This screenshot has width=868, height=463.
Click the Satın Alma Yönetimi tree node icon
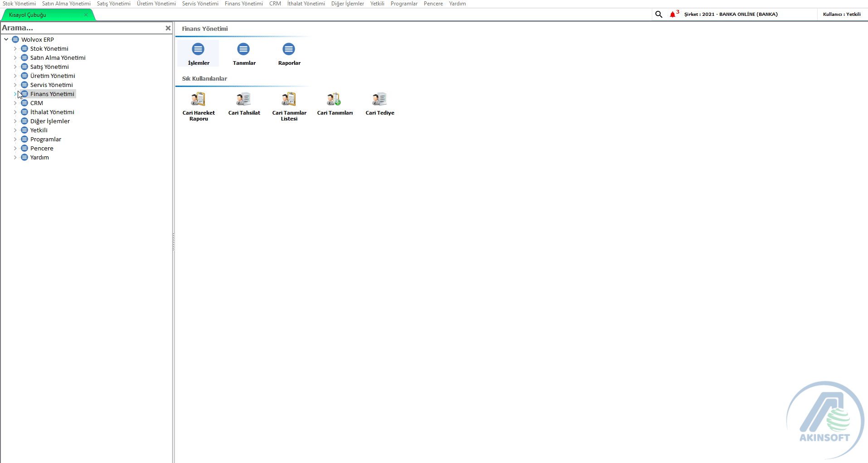coord(24,58)
